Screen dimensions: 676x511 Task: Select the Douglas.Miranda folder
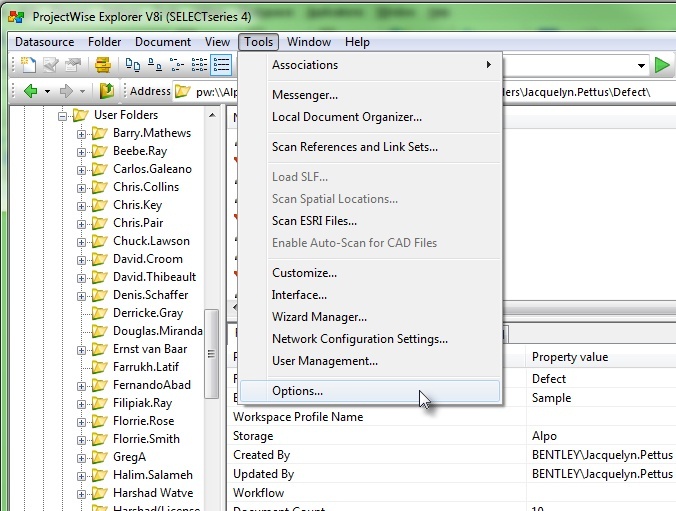pos(157,331)
